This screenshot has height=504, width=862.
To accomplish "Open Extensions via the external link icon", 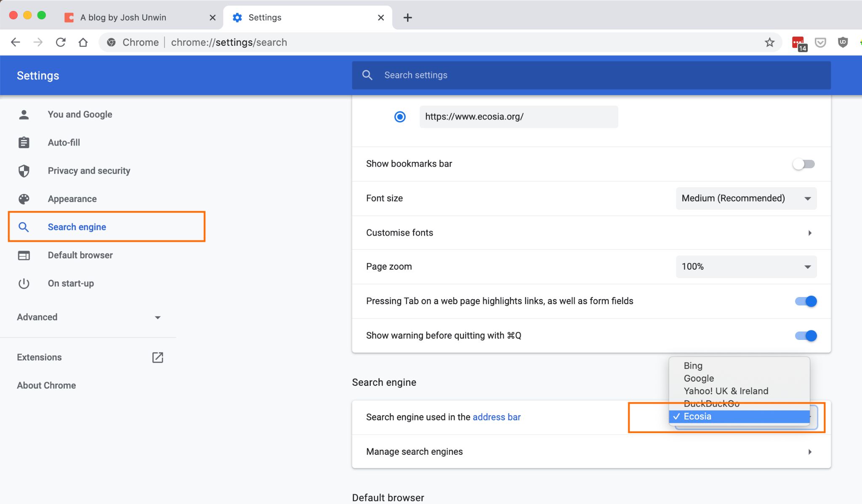I will tap(157, 358).
